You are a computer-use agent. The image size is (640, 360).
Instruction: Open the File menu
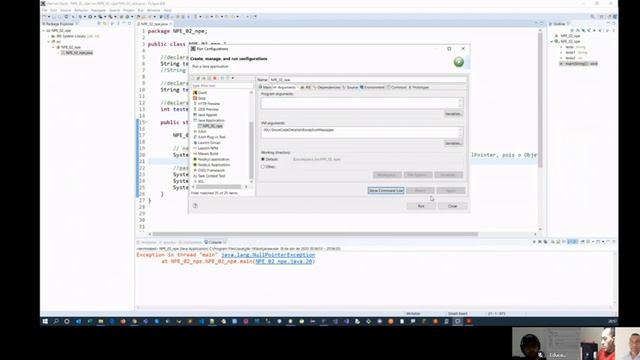(44, 10)
